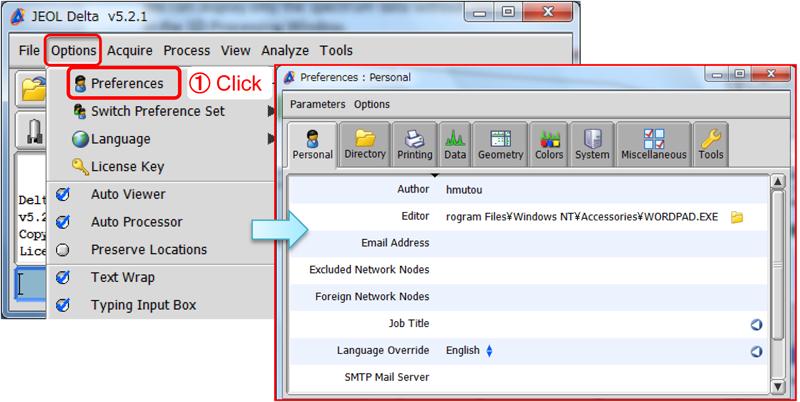Select License Key menu entry
Viewport: 800px width, 402px height.
128,167
